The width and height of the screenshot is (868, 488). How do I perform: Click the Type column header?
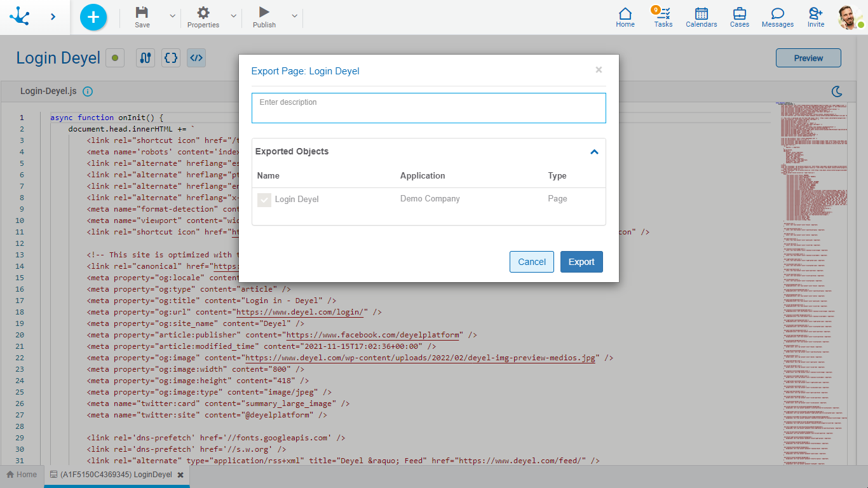[x=557, y=176]
